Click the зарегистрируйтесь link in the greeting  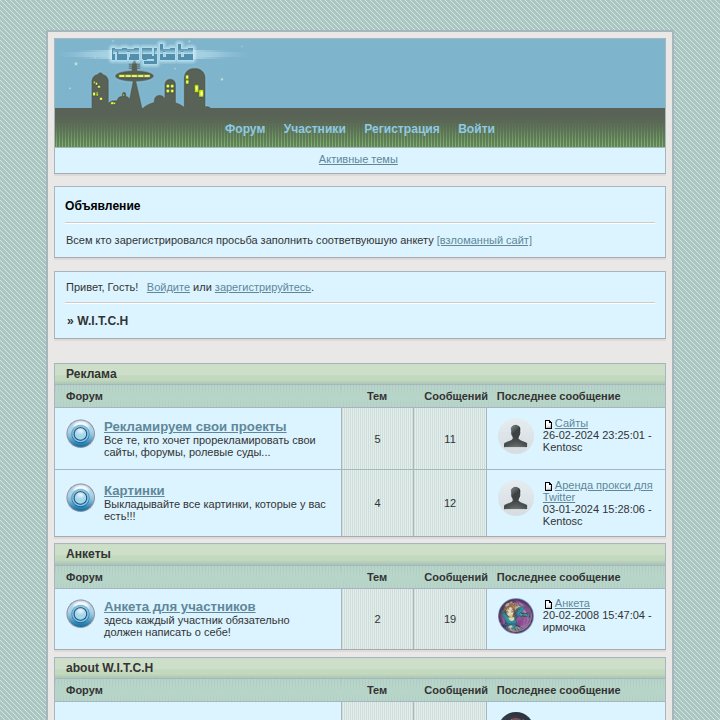263,287
